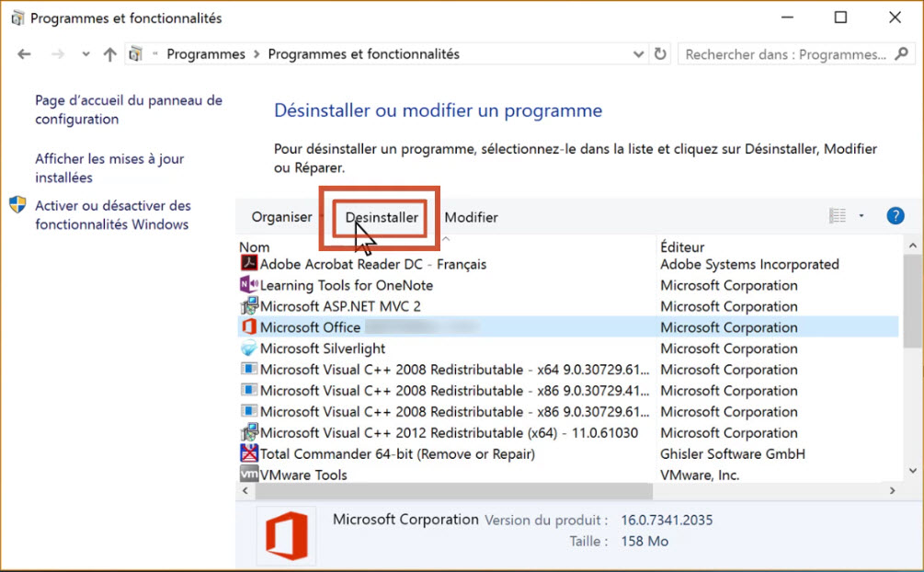Go up one level with up arrow

(x=110, y=54)
